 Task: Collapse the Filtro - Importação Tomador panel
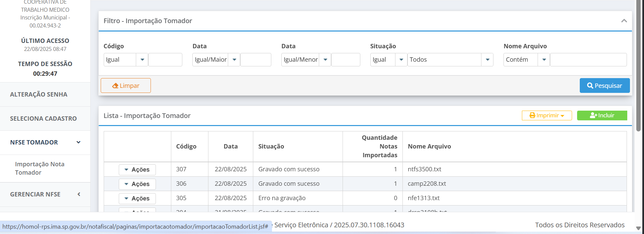[x=624, y=21]
